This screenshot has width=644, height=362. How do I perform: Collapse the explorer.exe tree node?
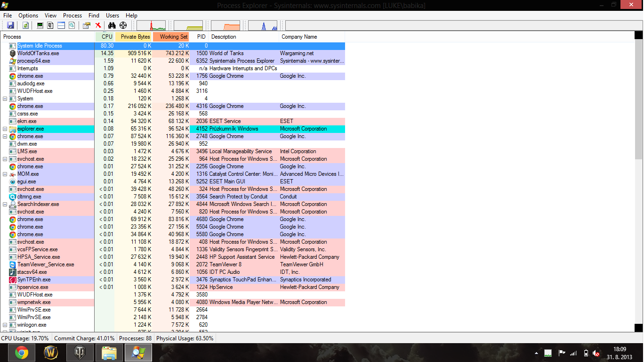click(5, 129)
